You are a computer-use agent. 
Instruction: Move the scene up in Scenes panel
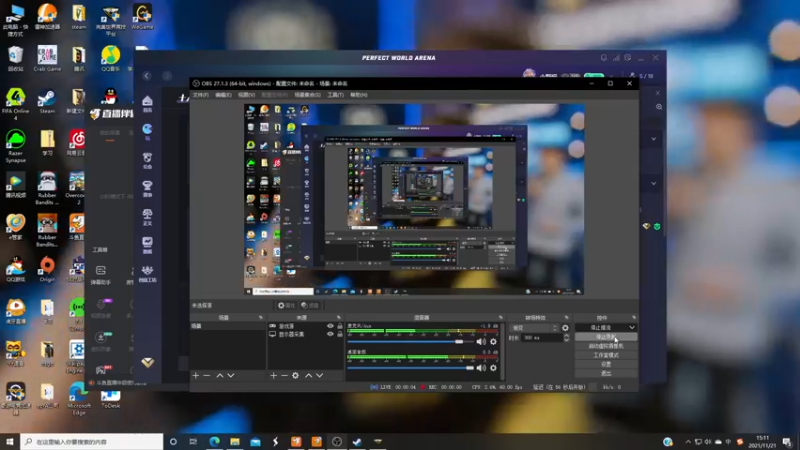pos(220,376)
